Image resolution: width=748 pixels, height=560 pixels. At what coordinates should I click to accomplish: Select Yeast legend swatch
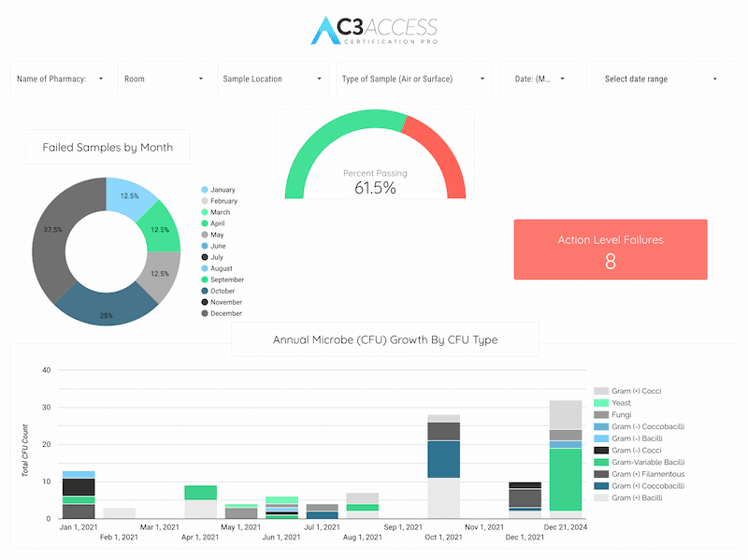pos(601,403)
